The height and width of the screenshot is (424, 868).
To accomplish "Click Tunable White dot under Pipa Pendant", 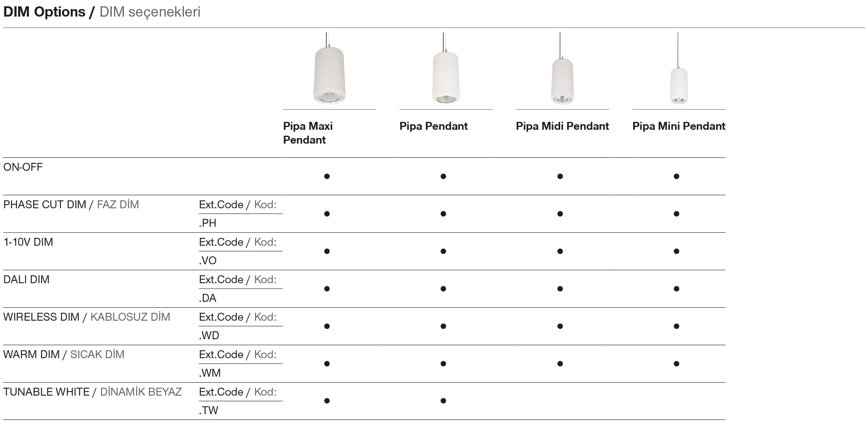I will coord(443,401).
